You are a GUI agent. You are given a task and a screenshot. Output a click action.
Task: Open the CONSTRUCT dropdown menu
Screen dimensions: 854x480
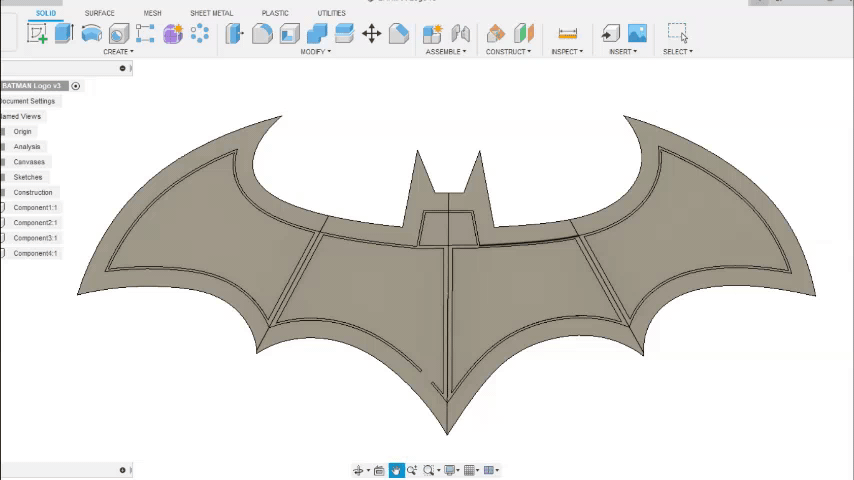(508, 52)
